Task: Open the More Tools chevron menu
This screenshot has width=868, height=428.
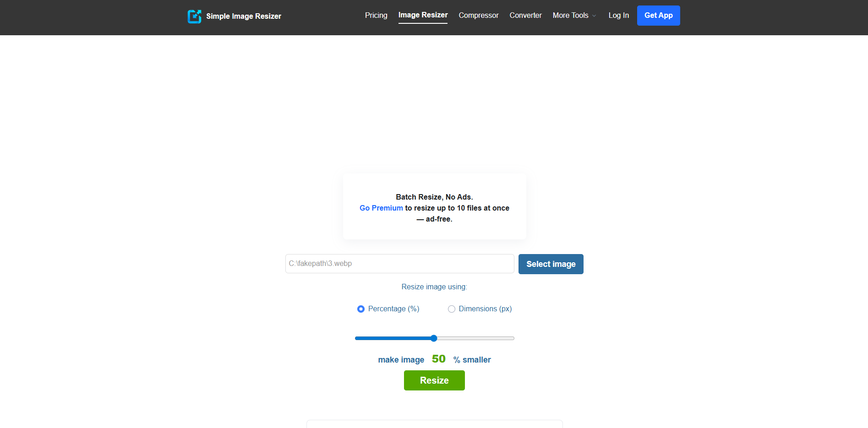Action: 594,16
